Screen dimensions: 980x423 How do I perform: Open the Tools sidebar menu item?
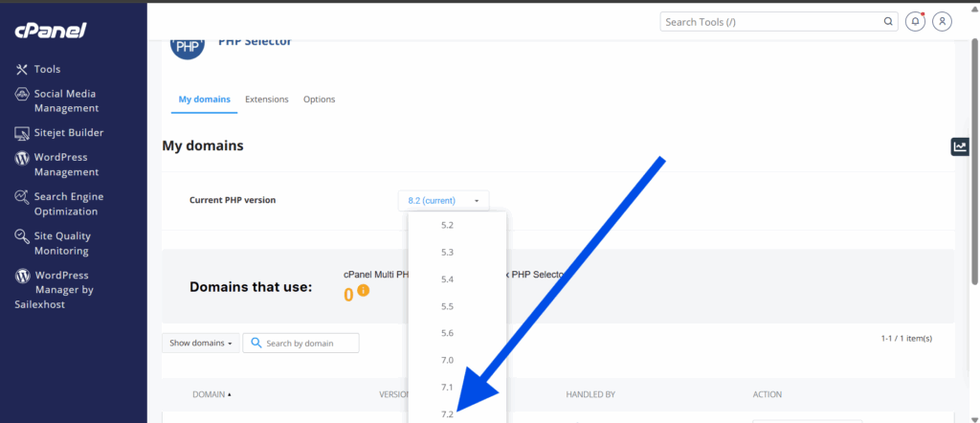48,69
